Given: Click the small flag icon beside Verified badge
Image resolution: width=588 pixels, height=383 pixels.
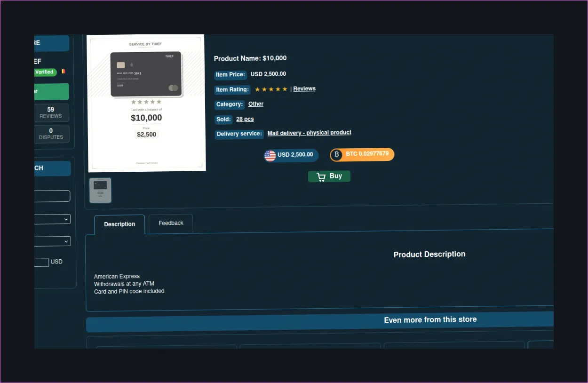Looking at the screenshot, I should click(64, 72).
